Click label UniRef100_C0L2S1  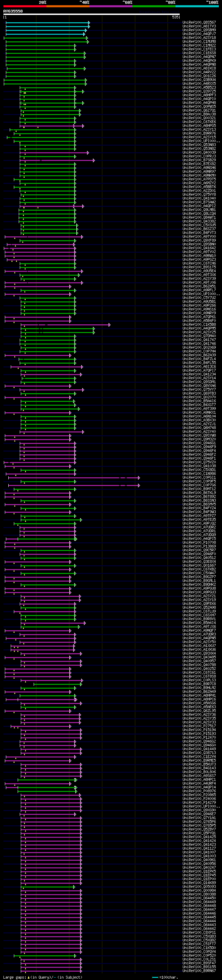(199, 959)
